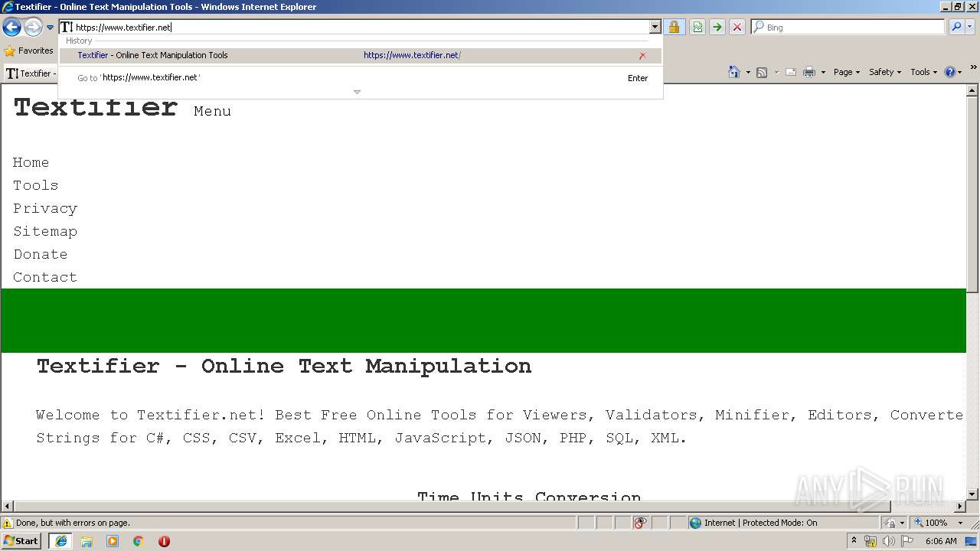Open the Print options dropdown arrow
The image size is (980, 551).
click(823, 72)
